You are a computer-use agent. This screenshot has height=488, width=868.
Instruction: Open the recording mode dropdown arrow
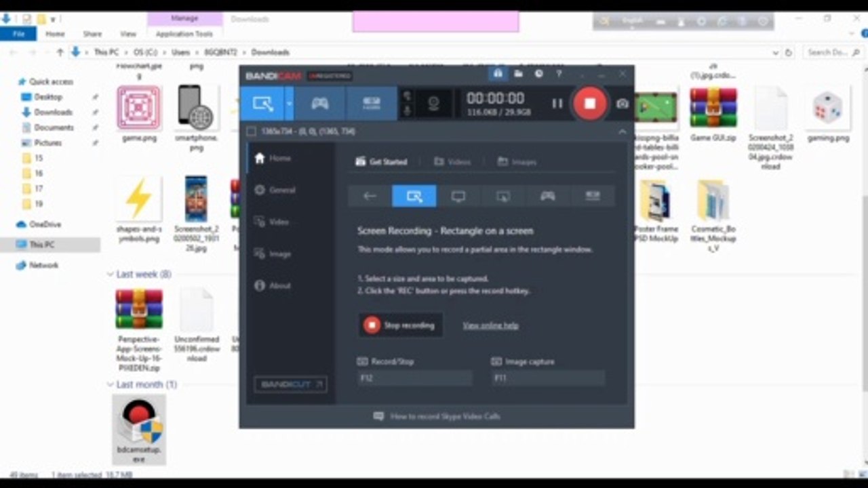pyautogui.click(x=290, y=104)
